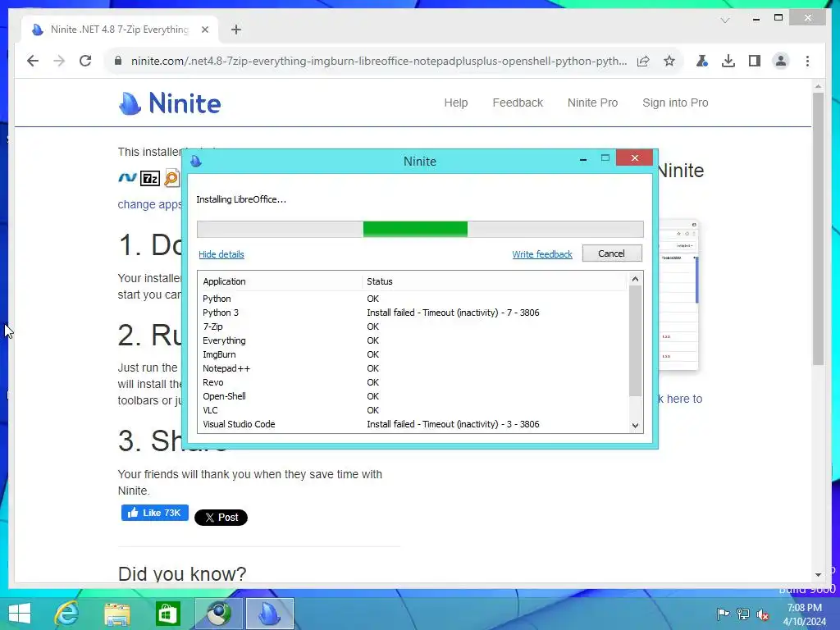
Task: Click the screenshot thumbnail on webpage
Action: 678,294
